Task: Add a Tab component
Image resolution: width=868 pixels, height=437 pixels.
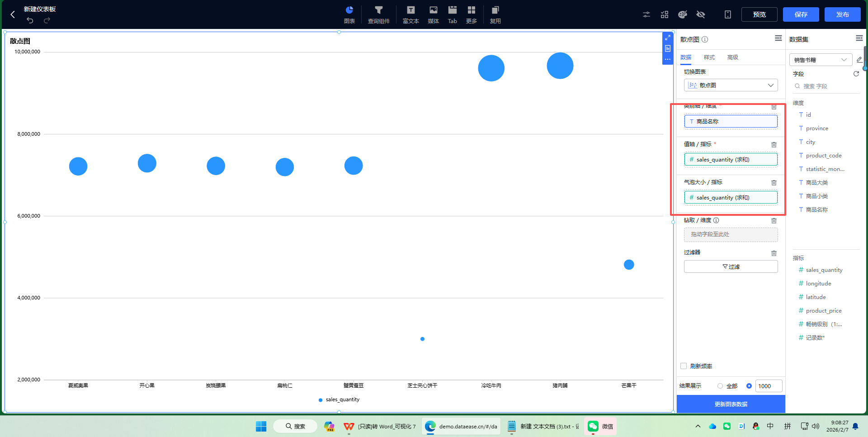Action: click(x=453, y=14)
